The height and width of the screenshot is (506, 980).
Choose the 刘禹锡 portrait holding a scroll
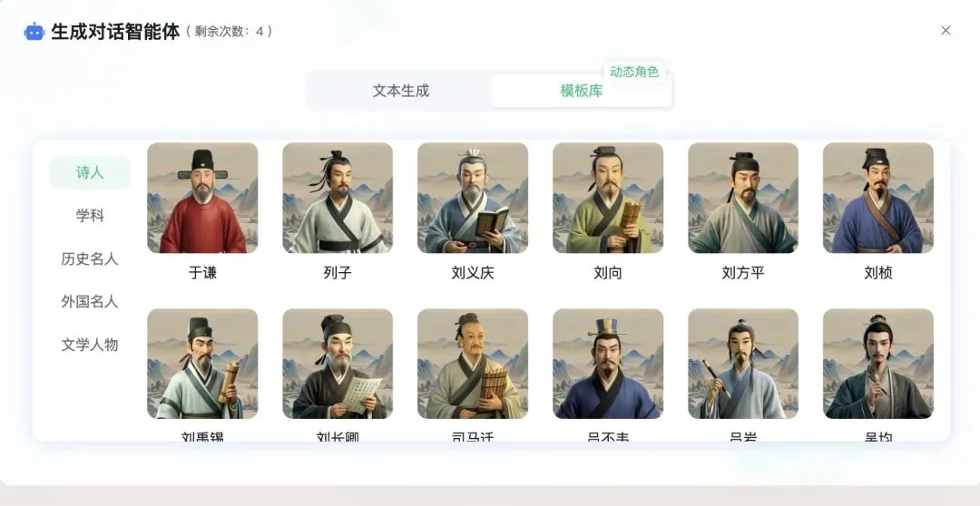tap(202, 364)
